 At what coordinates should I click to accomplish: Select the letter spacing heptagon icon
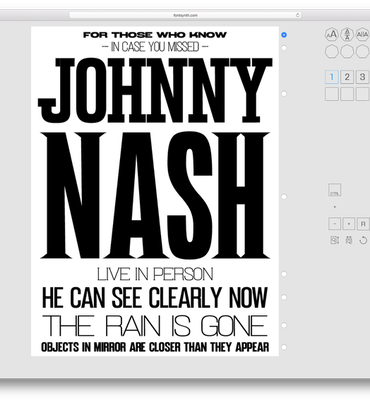pyautogui.click(x=362, y=34)
